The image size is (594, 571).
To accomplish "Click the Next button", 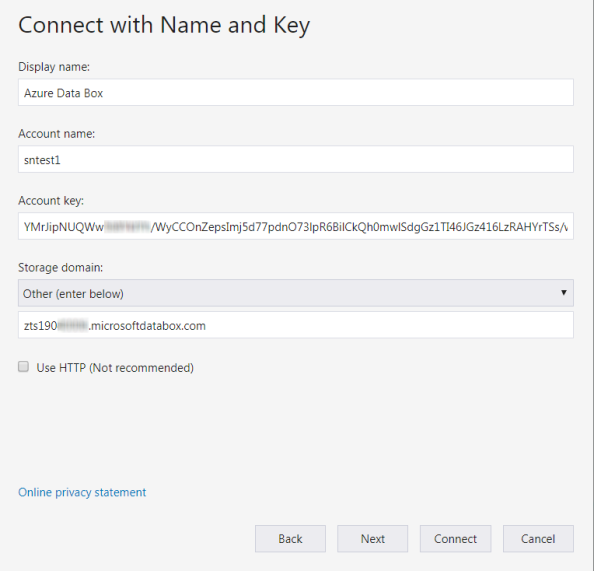I will click(x=372, y=539).
